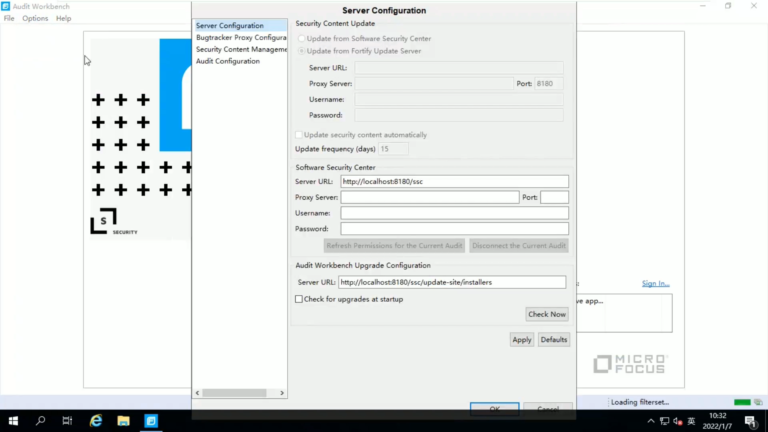Click Software Security Center Server URL field
This screenshot has width=768, height=432.
pyautogui.click(x=455, y=181)
